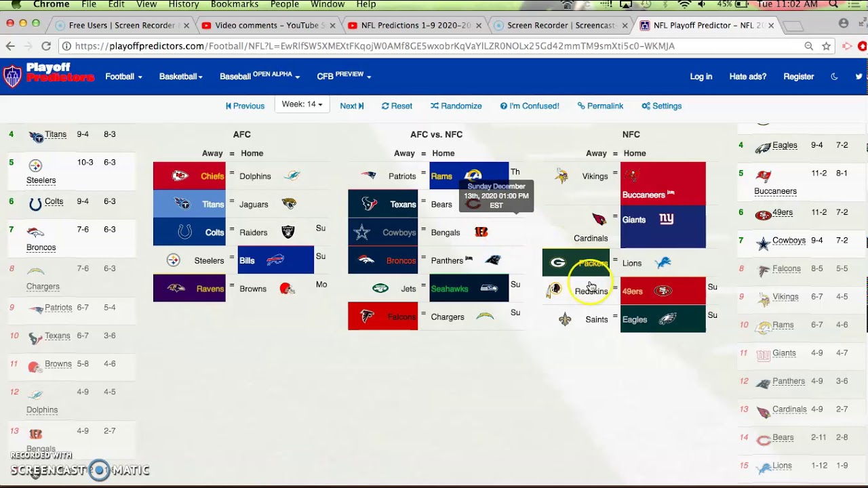Go to Next week
The height and width of the screenshot is (488, 868).
(x=352, y=106)
